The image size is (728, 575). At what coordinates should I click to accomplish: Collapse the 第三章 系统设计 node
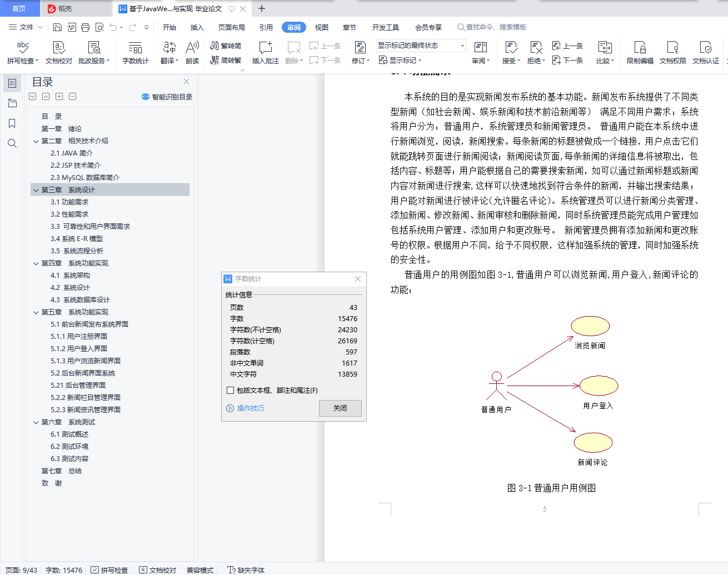36,190
